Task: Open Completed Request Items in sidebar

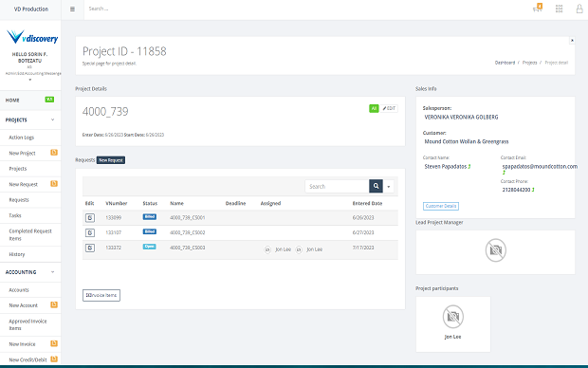Action: point(30,234)
